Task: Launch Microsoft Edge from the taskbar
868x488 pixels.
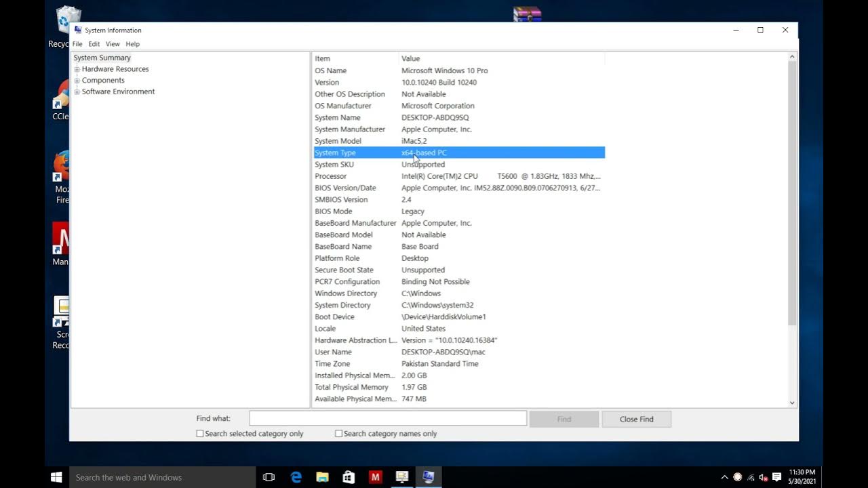Action: [296, 477]
